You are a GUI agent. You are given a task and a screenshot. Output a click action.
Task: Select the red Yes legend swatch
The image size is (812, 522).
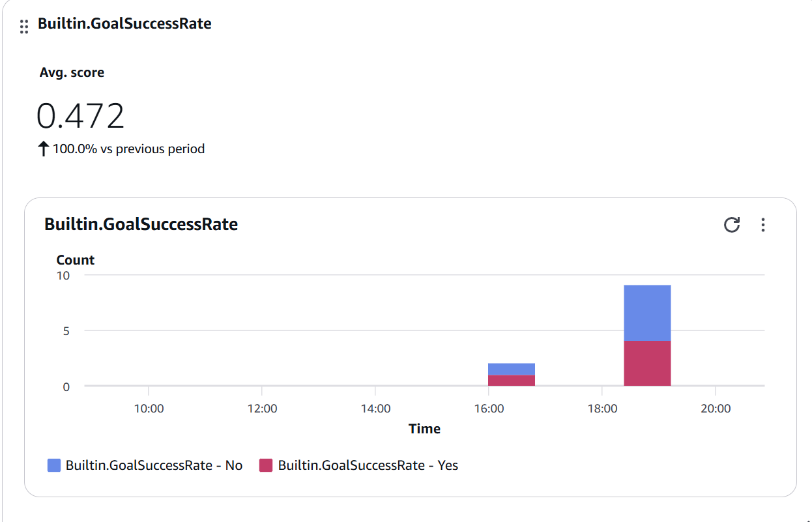(266, 465)
